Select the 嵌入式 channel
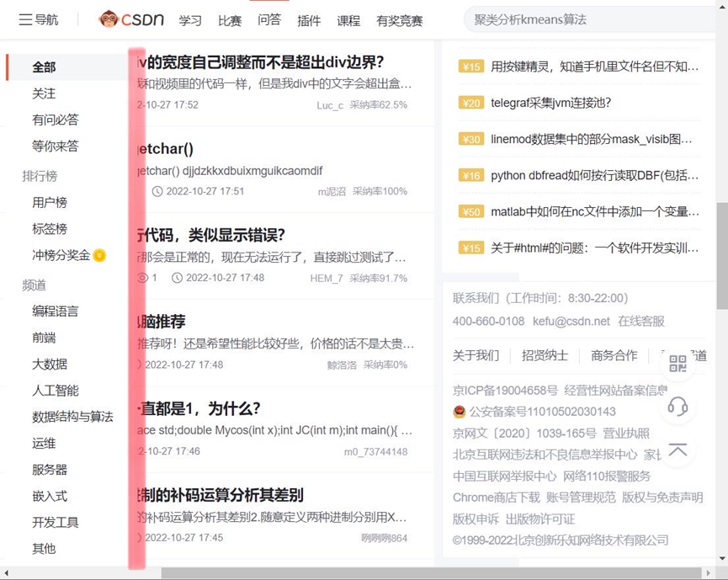 click(50, 496)
